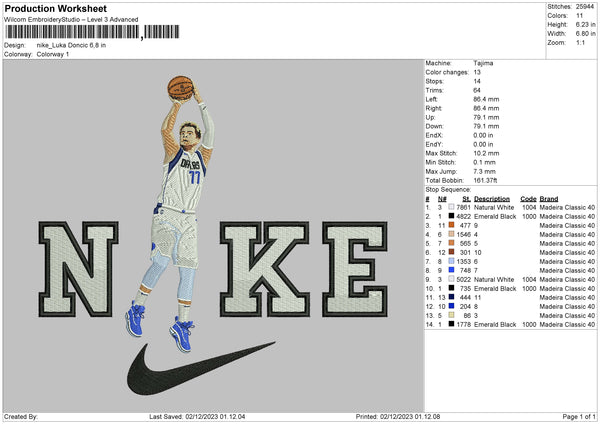Click stitch count '1353' in stop 7

[x=464, y=261]
